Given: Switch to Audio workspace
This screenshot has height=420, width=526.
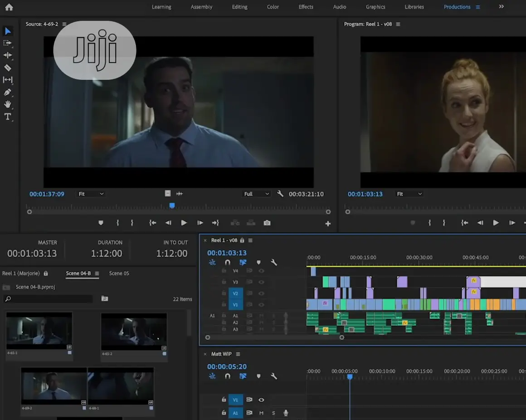Looking at the screenshot, I should coord(340,7).
